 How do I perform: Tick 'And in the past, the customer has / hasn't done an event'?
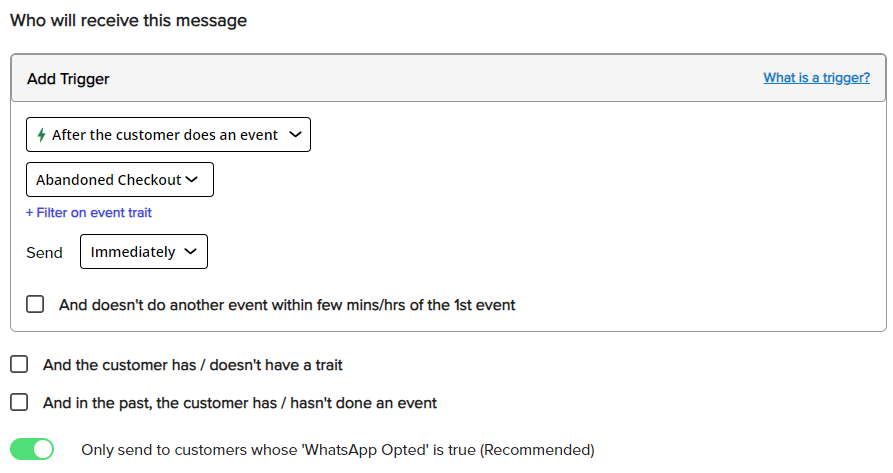[x=19, y=402]
